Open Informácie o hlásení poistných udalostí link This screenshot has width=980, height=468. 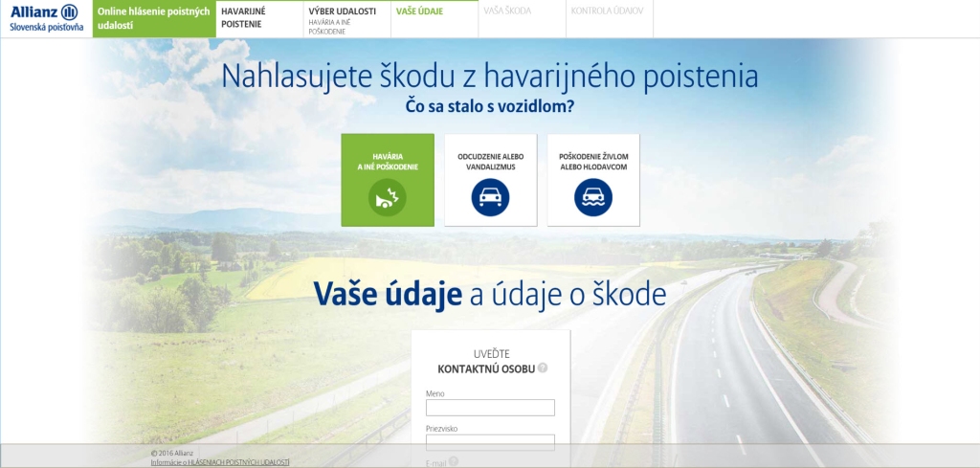220,462
